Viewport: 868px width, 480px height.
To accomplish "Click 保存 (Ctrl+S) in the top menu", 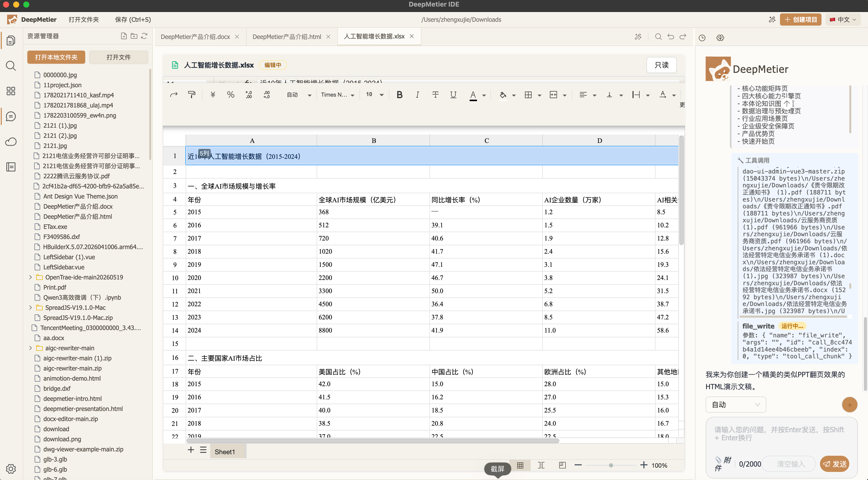I will point(133,19).
